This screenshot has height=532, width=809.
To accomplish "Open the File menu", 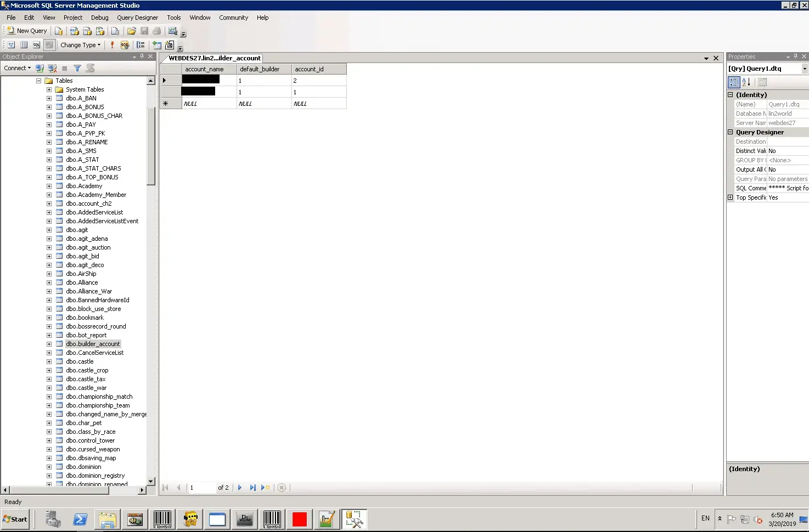I will (x=11, y=18).
